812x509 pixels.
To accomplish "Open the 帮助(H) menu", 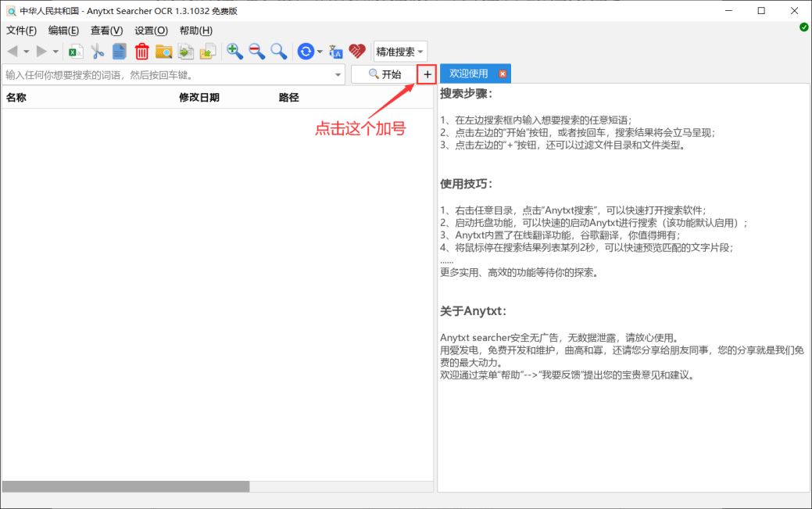I will [x=195, y=30].
